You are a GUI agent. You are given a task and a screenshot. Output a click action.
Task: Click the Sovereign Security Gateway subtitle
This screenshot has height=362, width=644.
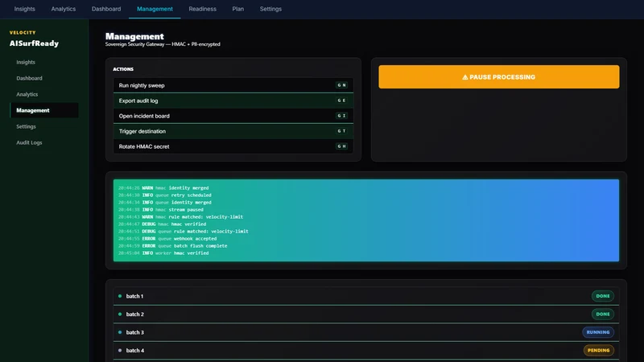(163, 44)
